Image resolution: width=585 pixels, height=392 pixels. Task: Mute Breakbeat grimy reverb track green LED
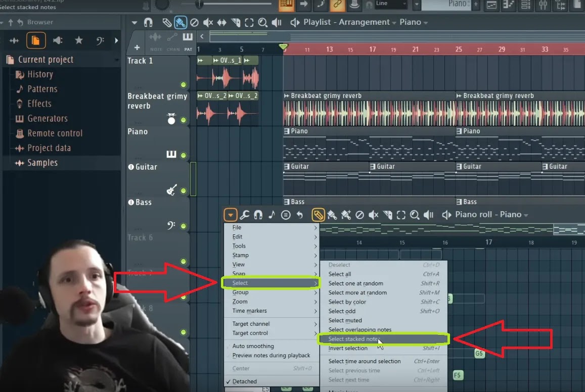point(183,120)
